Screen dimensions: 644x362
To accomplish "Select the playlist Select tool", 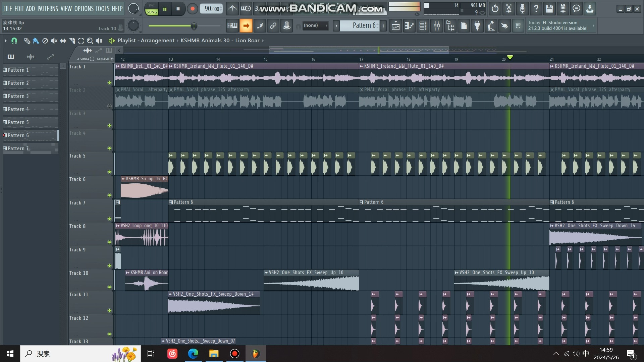I will (x=81, y=41).
